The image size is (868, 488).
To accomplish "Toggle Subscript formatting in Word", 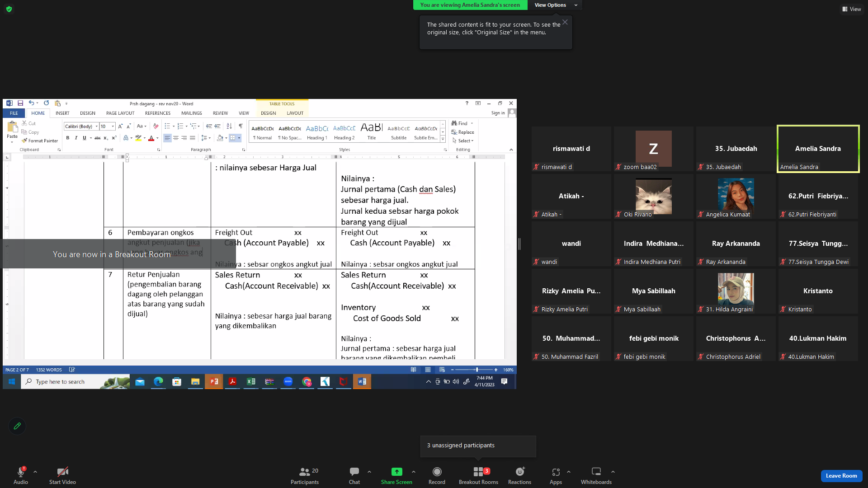I will pyautogui.click(x=105, y=138).
